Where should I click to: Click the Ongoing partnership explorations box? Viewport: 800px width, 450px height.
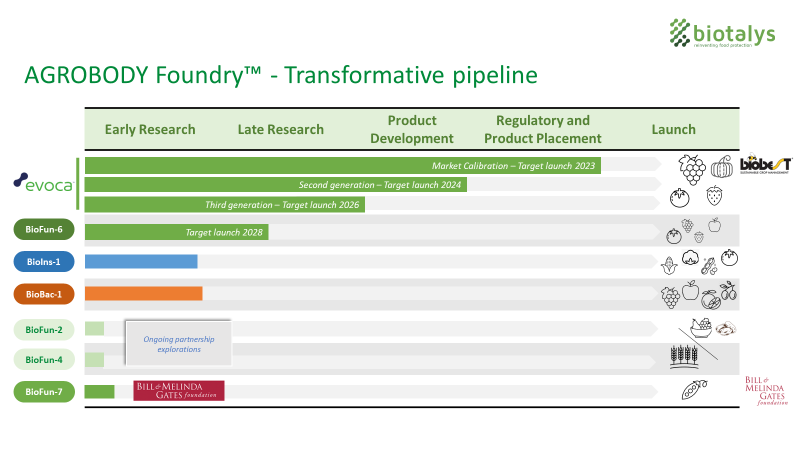(x=179, y=343)
